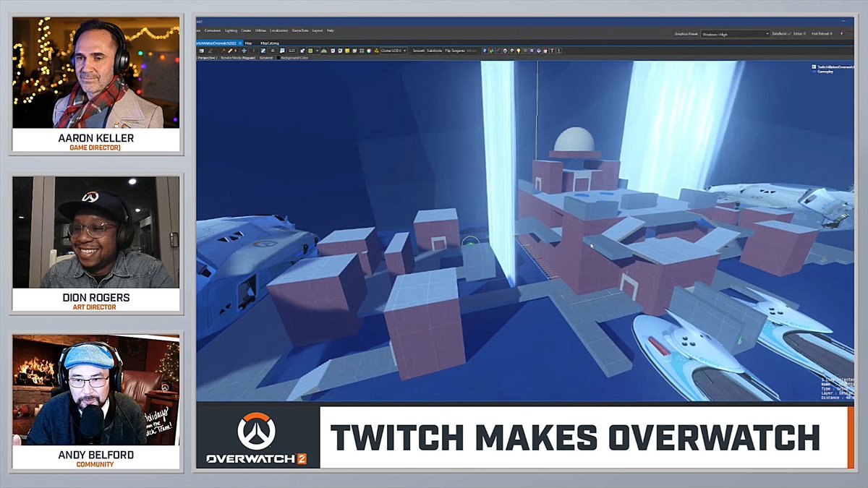
Task: Click the color wheel toolbar icon
Action: (x=369, y=51)
